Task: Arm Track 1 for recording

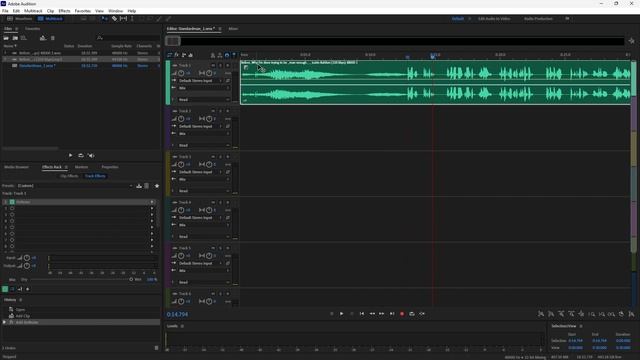Action: point(227,65)
